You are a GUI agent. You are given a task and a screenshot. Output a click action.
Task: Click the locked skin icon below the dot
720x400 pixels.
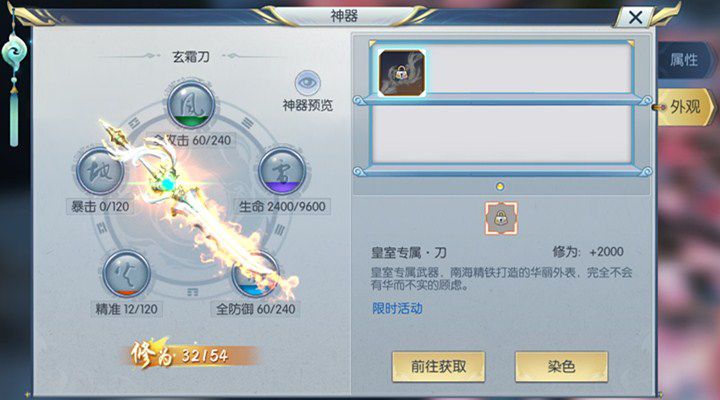pos(501,218)
